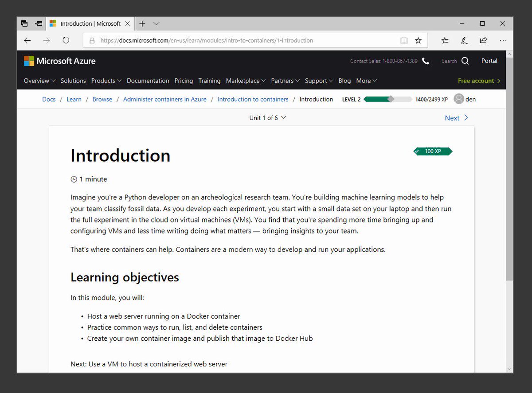Image resolution: width=532 pixels, height=393 pixels.
Task: Open Administer containers in Azure breadcrumb
Action: (x=165, y=99)
